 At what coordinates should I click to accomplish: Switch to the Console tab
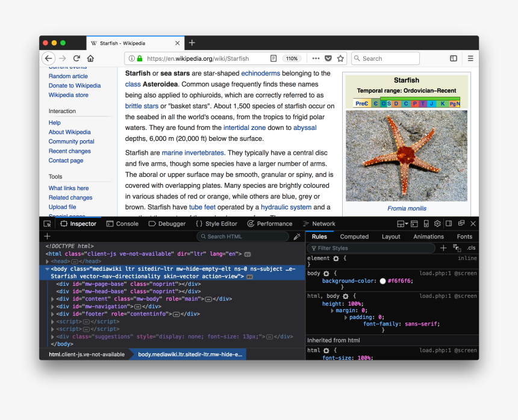122,224
